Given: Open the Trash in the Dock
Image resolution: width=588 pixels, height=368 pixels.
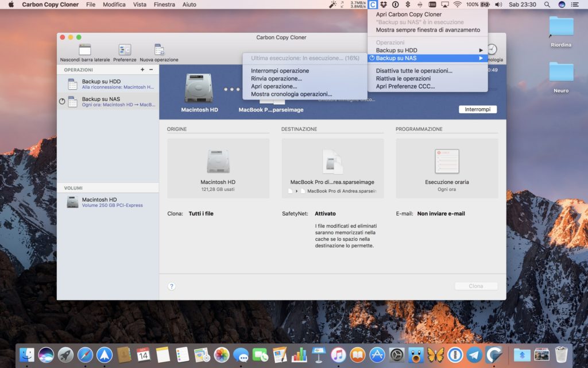Looking at the screenshot, I should pos(562,355).
